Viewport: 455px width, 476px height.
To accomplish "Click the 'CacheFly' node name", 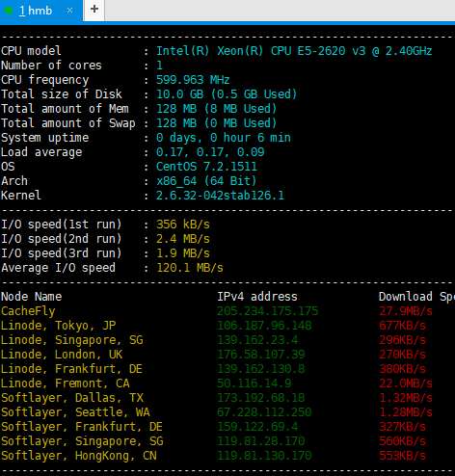I will click(28, 311).
